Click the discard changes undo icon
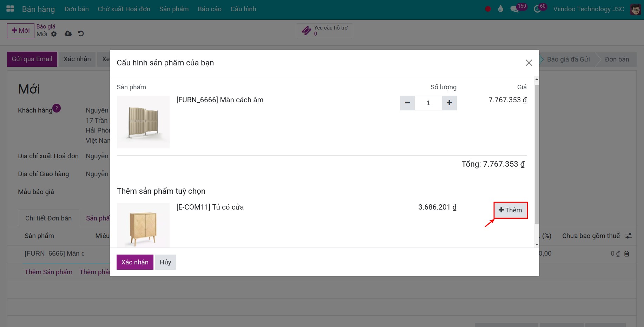Screen dimensions: 644x327 [81, 33]
